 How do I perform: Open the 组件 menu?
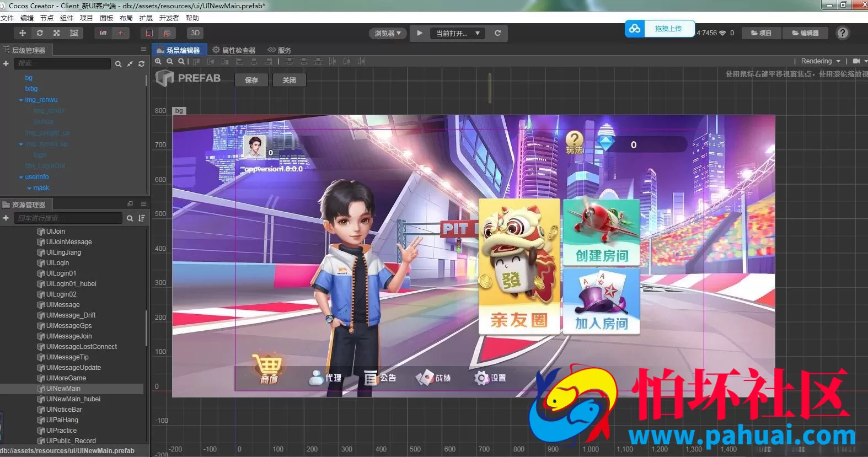pyautogui.click(x=67, y=18)
